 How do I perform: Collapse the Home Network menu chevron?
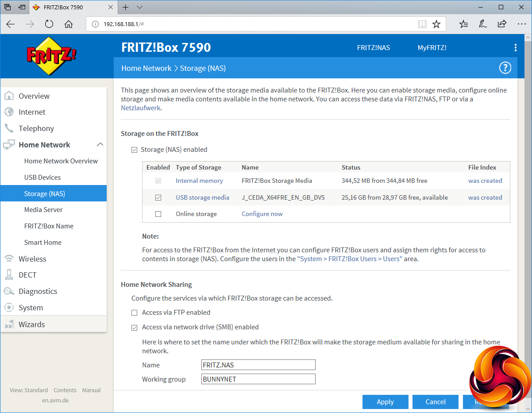100,145
